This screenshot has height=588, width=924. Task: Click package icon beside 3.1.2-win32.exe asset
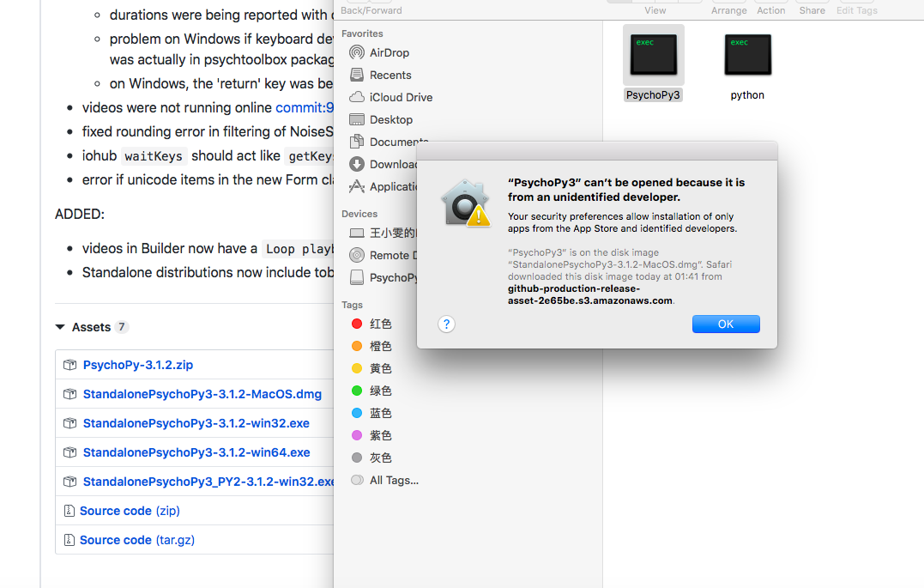[70, 423]
